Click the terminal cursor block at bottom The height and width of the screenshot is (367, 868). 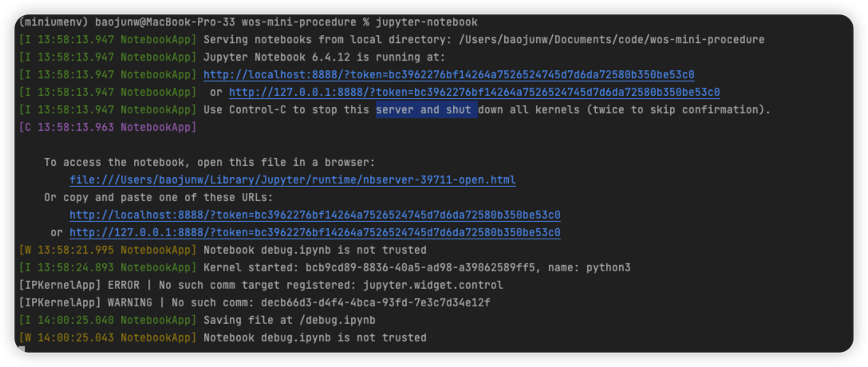tap(22, 349)
